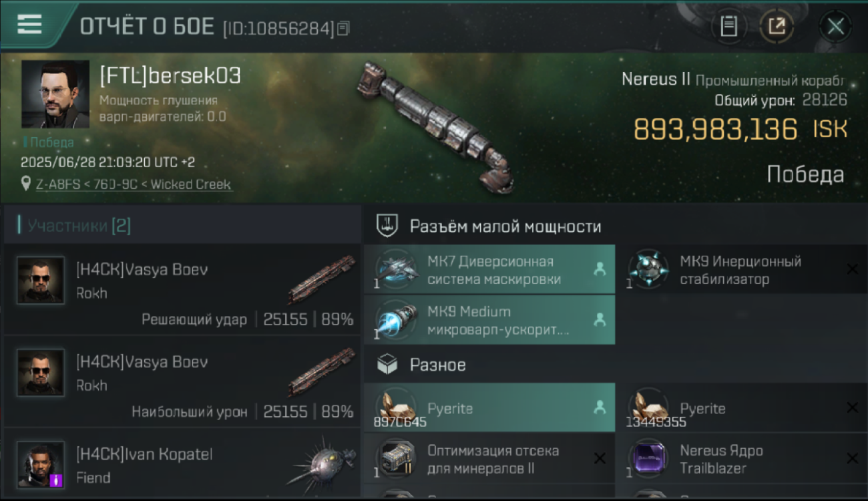This screenshot has height=501, width=868.
Task: Open the clipboard report icon
Action: 728,27
